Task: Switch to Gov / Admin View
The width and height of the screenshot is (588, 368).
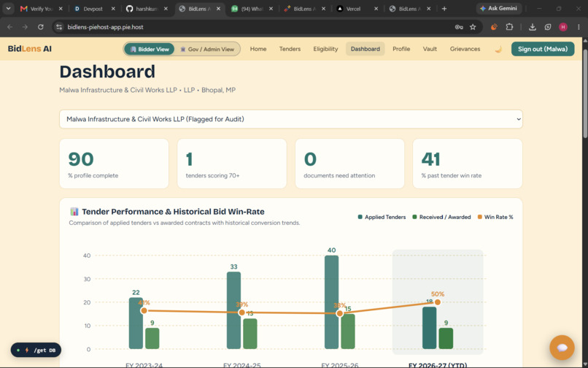Action: point(207,49)
